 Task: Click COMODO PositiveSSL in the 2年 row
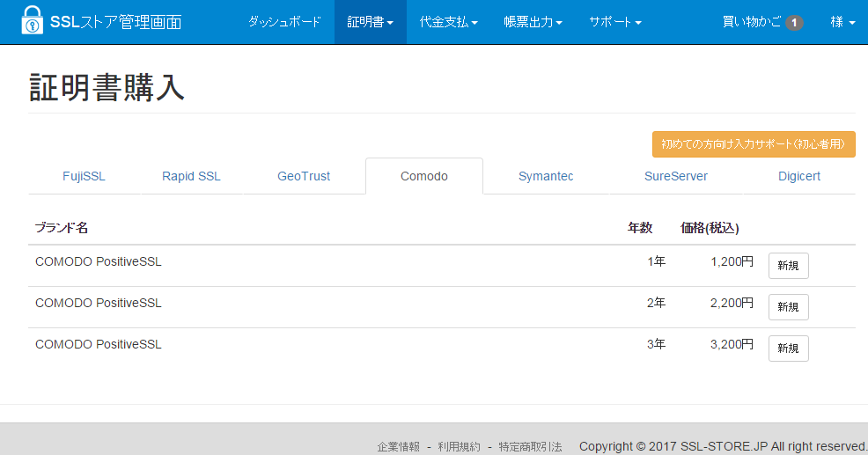(99, 303)
